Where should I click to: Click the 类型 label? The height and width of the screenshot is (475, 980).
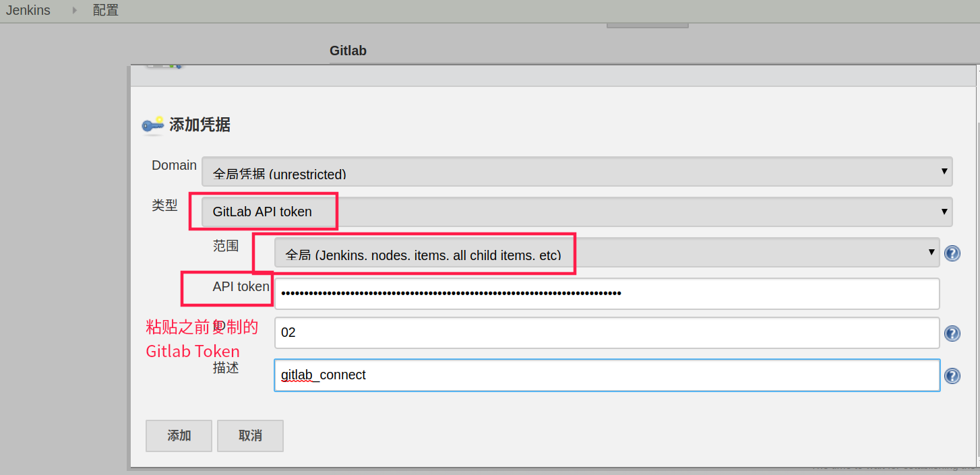pos(164,205)
